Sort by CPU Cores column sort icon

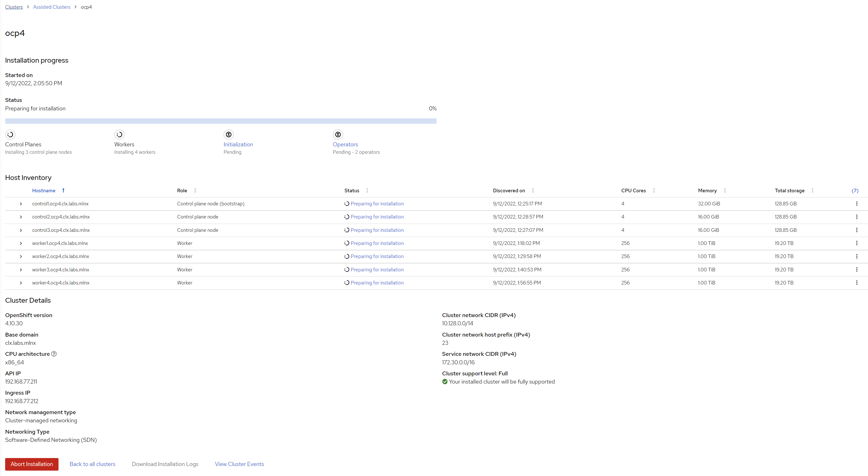tap(654, 191)
